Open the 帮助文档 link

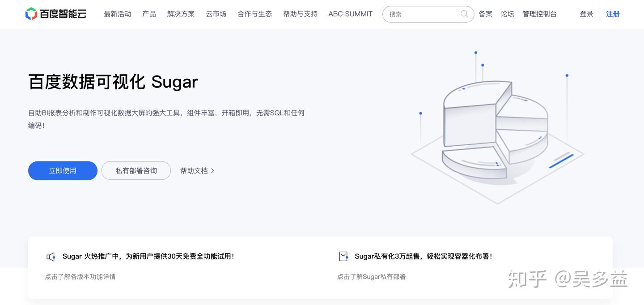point(194,171)
